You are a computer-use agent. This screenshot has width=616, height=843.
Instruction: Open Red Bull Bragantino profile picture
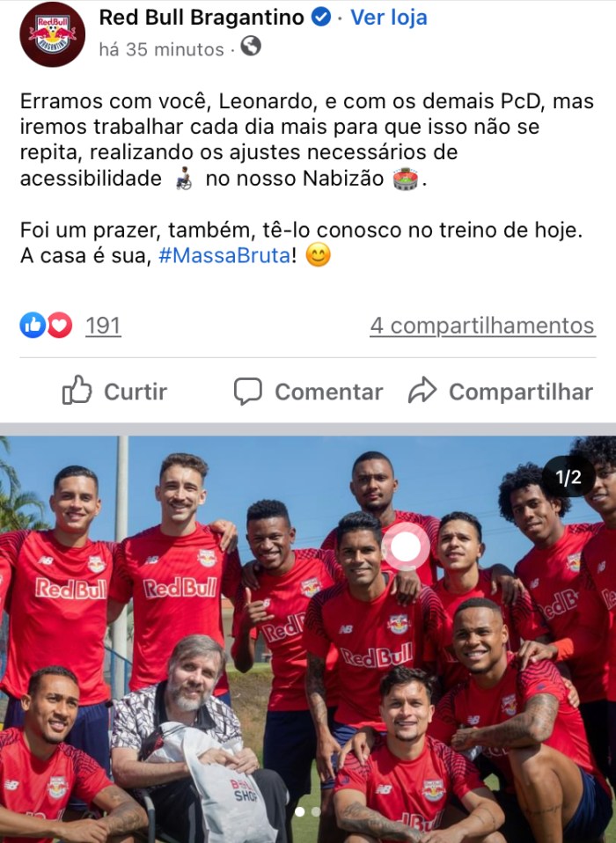(x=52, y=33)
